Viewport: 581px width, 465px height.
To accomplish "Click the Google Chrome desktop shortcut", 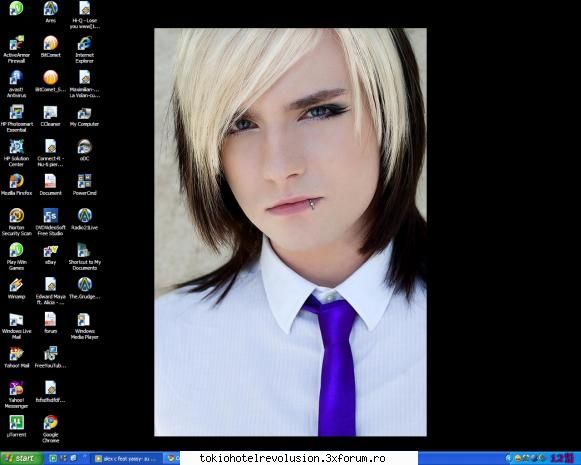I will tap(51, 429).
